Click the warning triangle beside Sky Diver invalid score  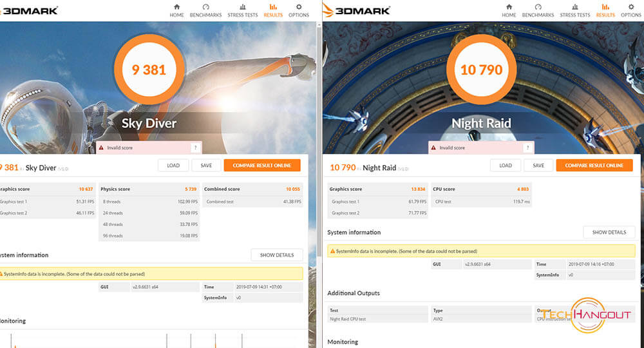click(101, 148)
